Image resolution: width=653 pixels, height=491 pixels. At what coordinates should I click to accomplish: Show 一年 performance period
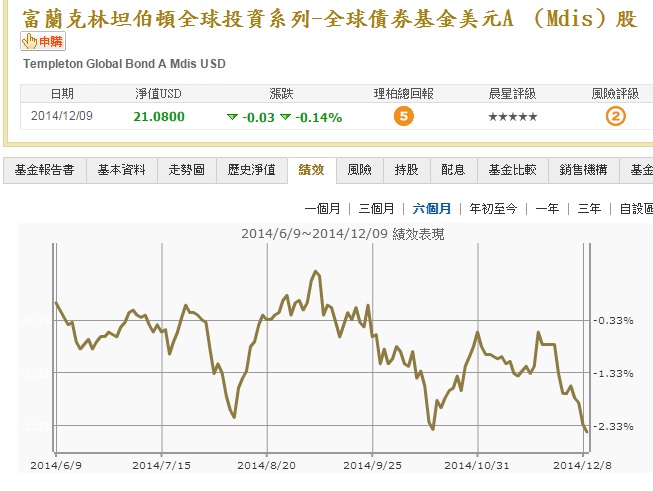[x=547, y=209]
